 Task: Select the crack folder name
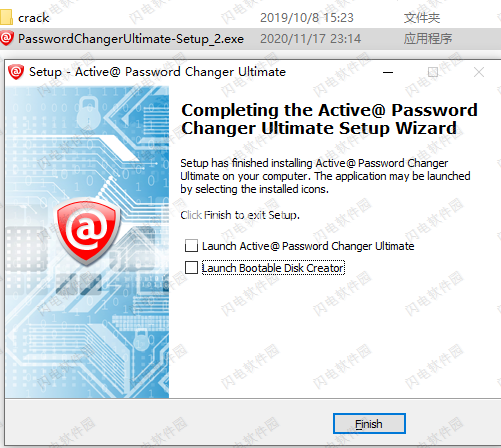[x=34, y=18]
